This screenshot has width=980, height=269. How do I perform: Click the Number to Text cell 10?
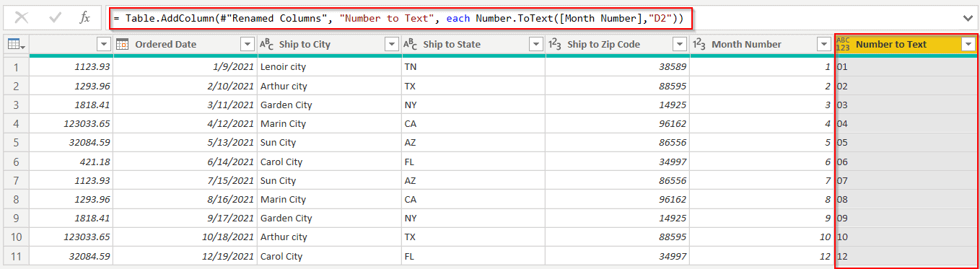(x=906, y=237)
